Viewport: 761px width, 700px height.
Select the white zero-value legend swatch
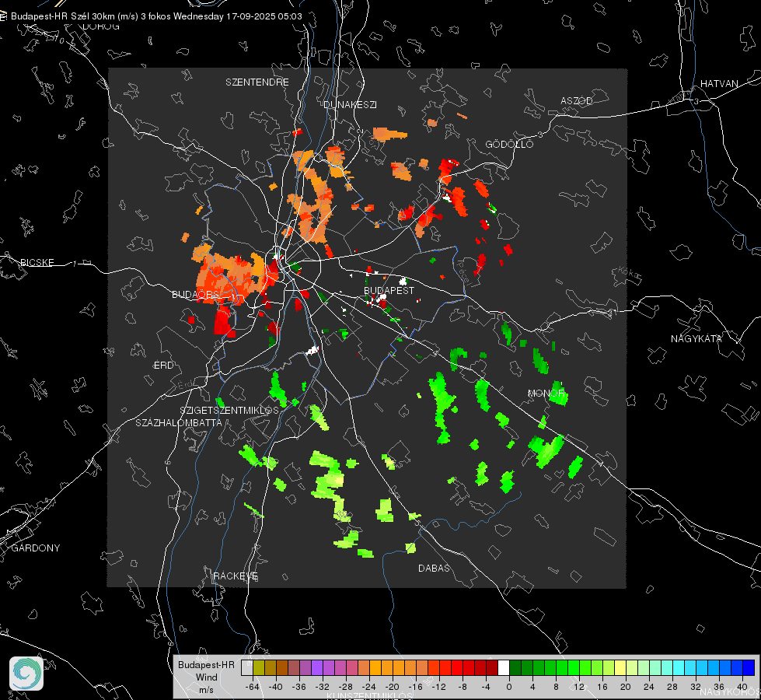click(504, 667)
